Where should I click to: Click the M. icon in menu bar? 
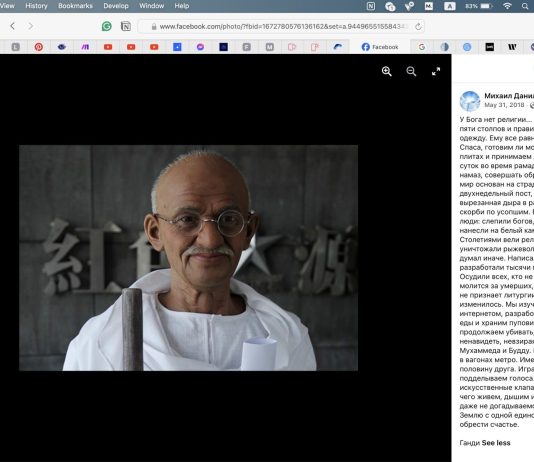(x=429, y=6)
